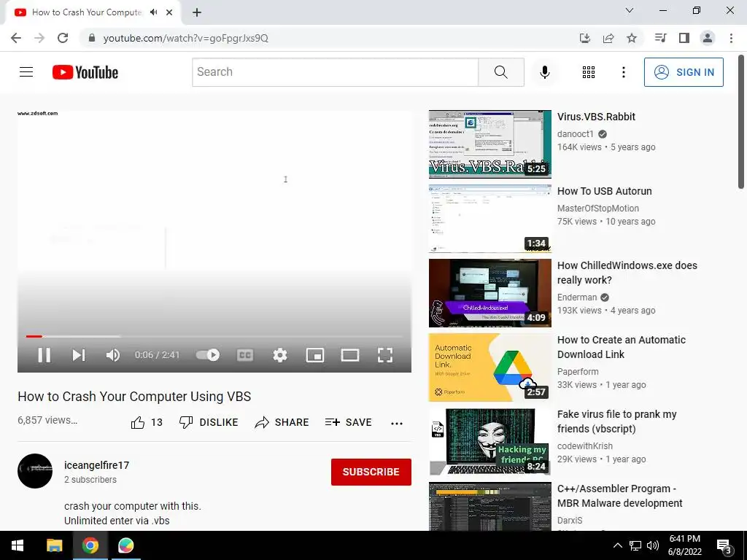The image size is (747, 560).
Task: Mute the video player volume
Action: pos(113,355)
